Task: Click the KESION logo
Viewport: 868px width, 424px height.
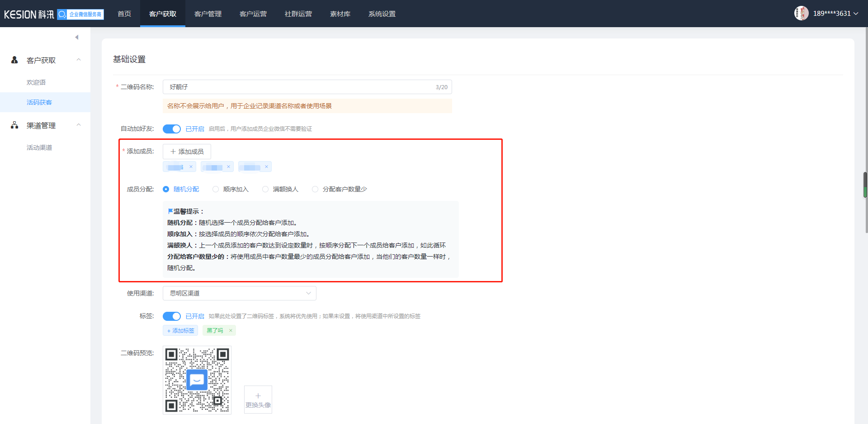Action: click(29, 14)
